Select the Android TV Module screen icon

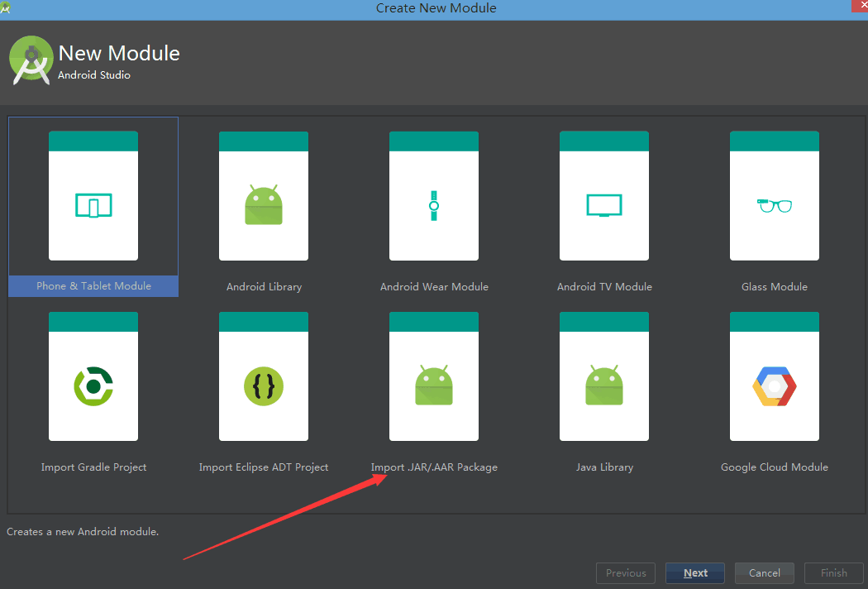tap(604, 205)
